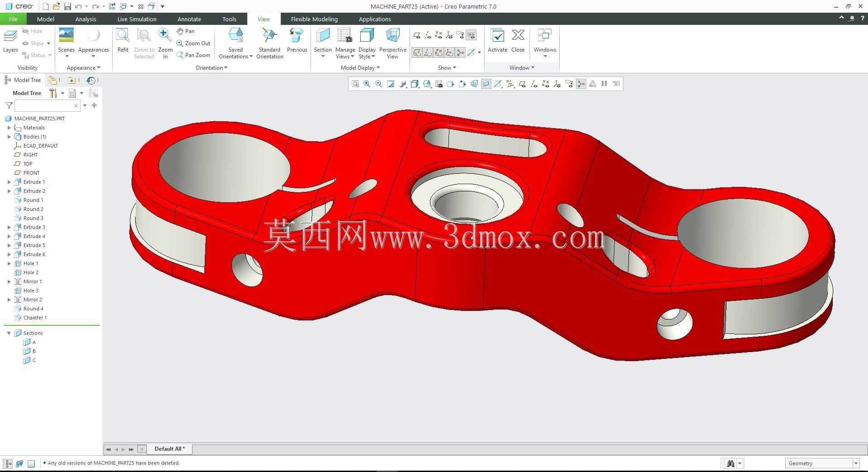868x472 pixels.
Task: Open the Live Simulation tab
Action: coord(137,19)
